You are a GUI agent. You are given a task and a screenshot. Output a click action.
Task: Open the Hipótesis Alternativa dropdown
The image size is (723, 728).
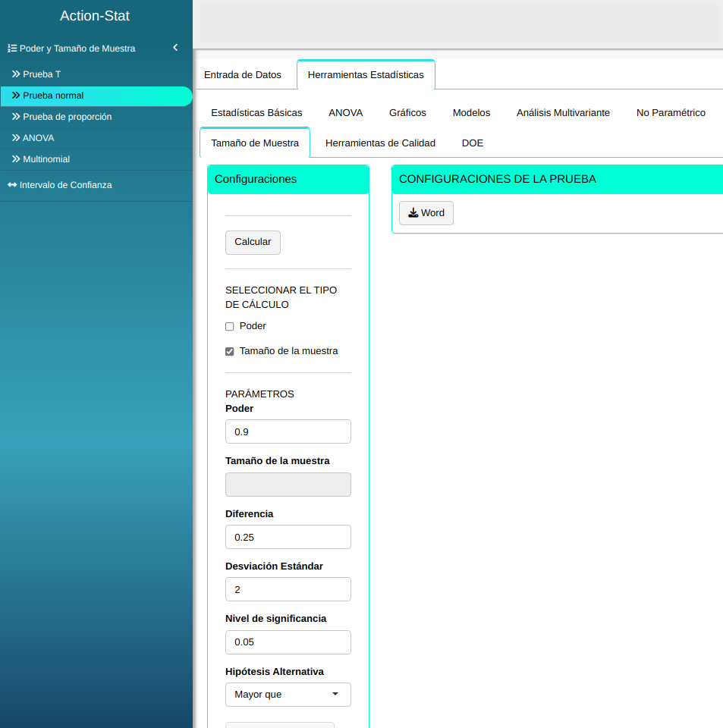(x=288, y=695)
